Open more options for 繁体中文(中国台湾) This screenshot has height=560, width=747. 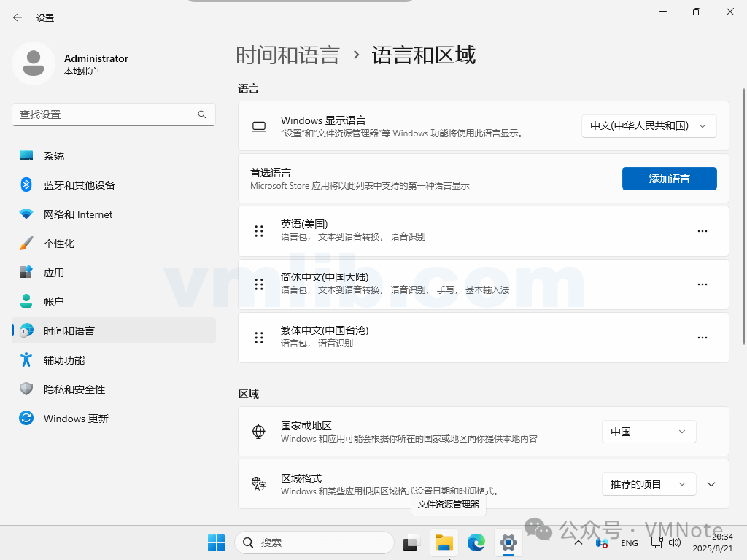pos(702,338)
